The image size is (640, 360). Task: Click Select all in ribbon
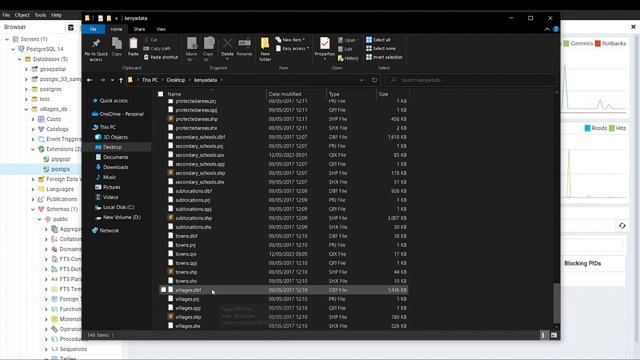378,40
